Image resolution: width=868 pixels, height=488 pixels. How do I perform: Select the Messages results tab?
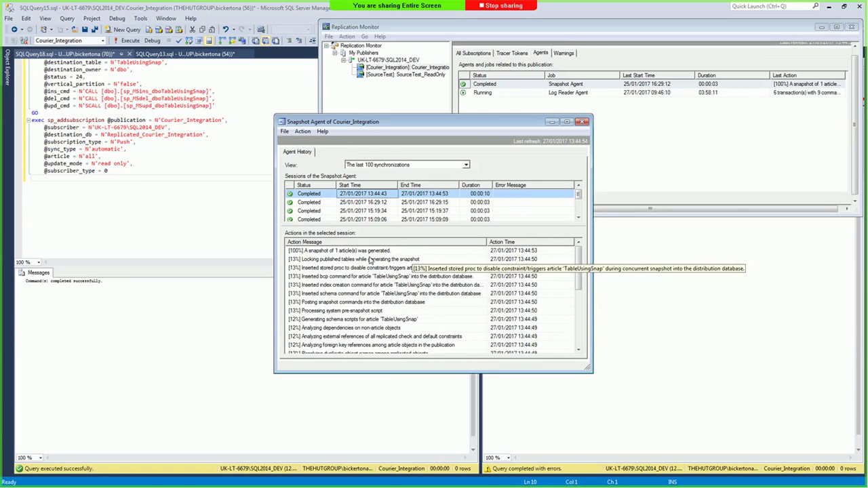pos(34,272)
